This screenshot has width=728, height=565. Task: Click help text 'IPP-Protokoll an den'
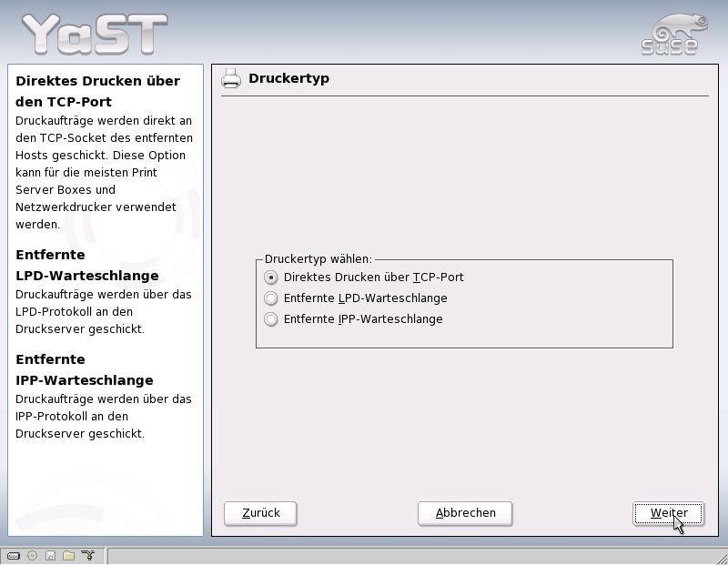tap(72, 416)
